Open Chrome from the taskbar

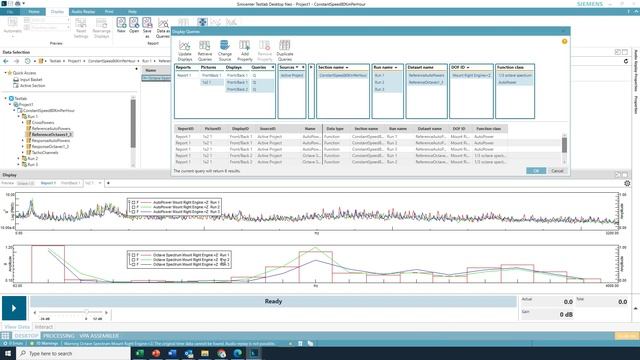tap(221, 353)
